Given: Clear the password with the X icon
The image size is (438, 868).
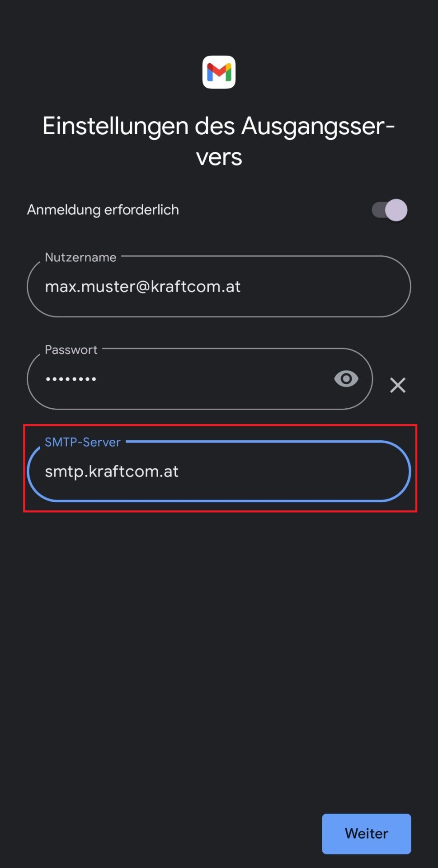Looking at the screenshot, I should tap(398, 385).
